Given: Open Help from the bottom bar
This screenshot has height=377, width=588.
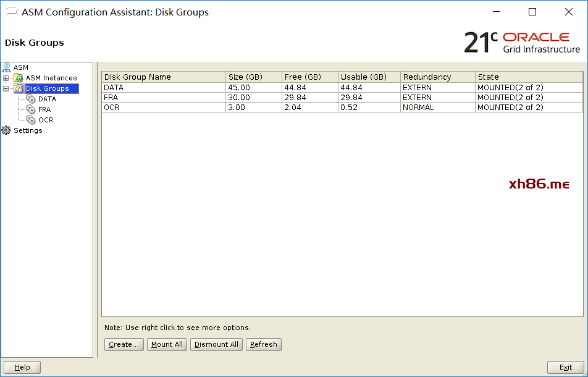Looking at the screenshot, I should click(x=22, y=367).
